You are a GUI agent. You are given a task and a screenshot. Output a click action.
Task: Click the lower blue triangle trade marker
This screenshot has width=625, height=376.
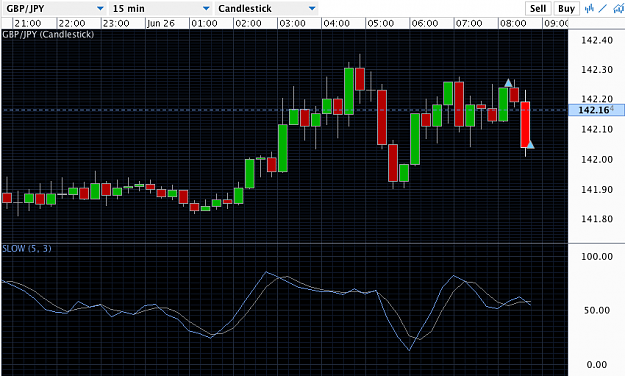click(x=530, y=144)
